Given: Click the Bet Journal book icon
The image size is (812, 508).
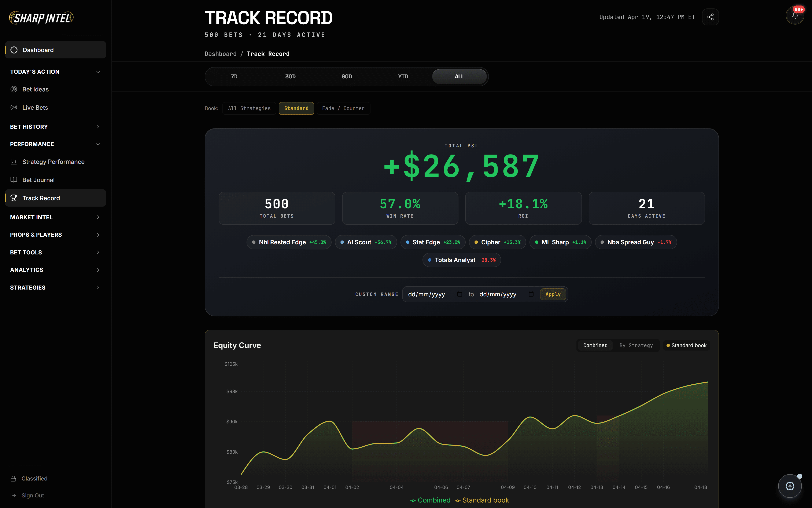Looking at the screenshot, I should pos(14,180).
